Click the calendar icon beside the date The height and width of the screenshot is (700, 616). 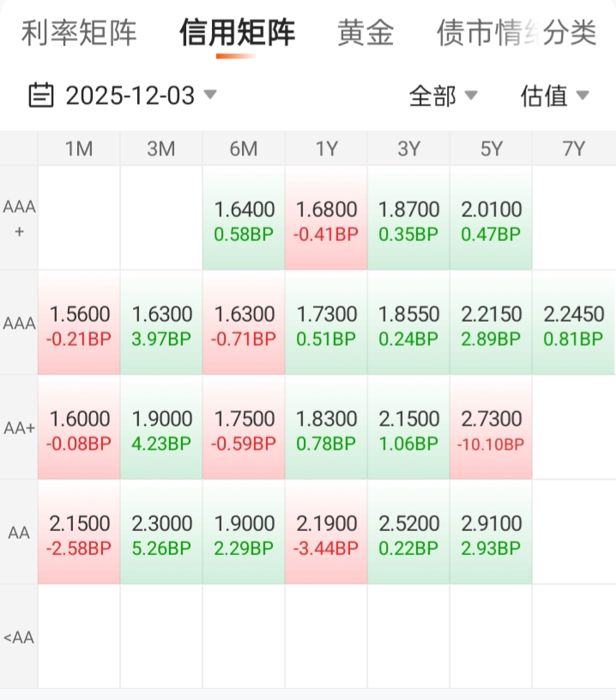[41, 95]
